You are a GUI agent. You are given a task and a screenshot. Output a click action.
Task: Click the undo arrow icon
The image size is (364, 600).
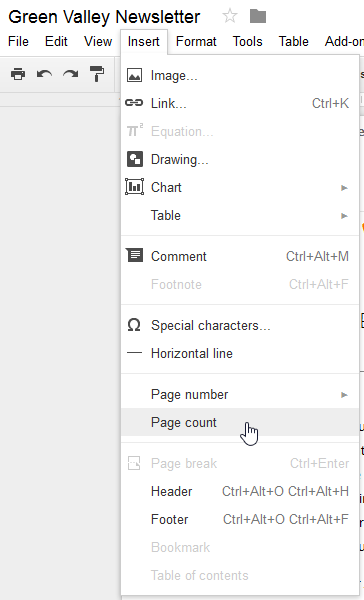click(x=44, y=74)
